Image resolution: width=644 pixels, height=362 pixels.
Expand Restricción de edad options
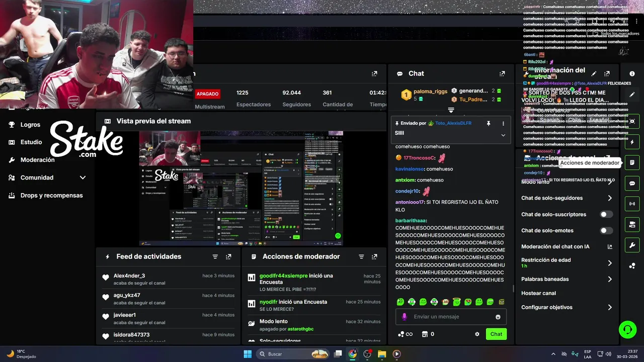610,263
